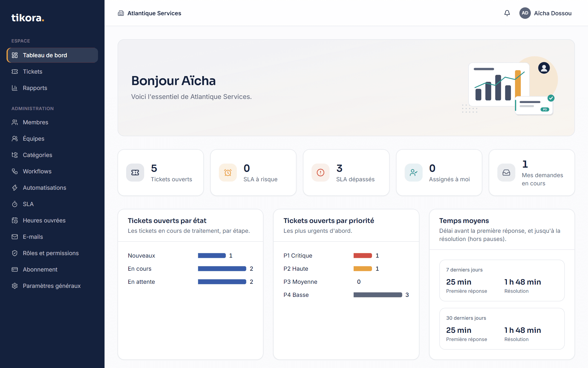Click the Nouveaux blue bar
The height and width of the screenshot is (368, 588).
[x=212, y=256]
